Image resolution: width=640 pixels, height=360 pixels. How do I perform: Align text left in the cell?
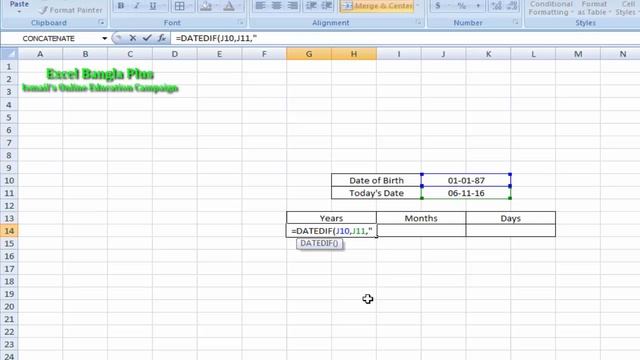260,6
